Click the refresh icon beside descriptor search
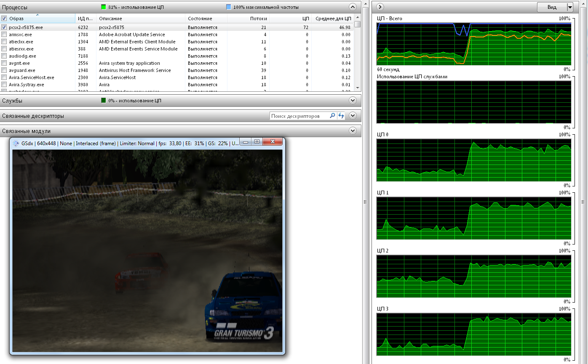 point(341,116)
